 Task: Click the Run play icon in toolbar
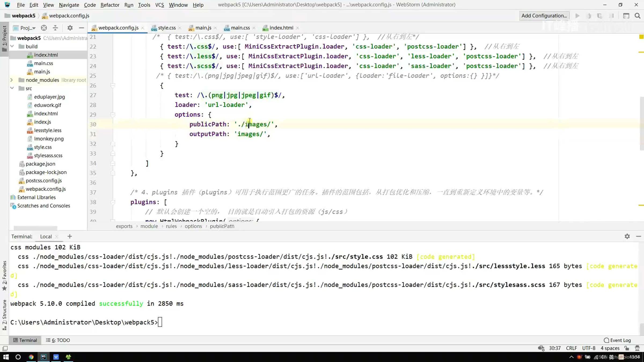pos(577,16)
